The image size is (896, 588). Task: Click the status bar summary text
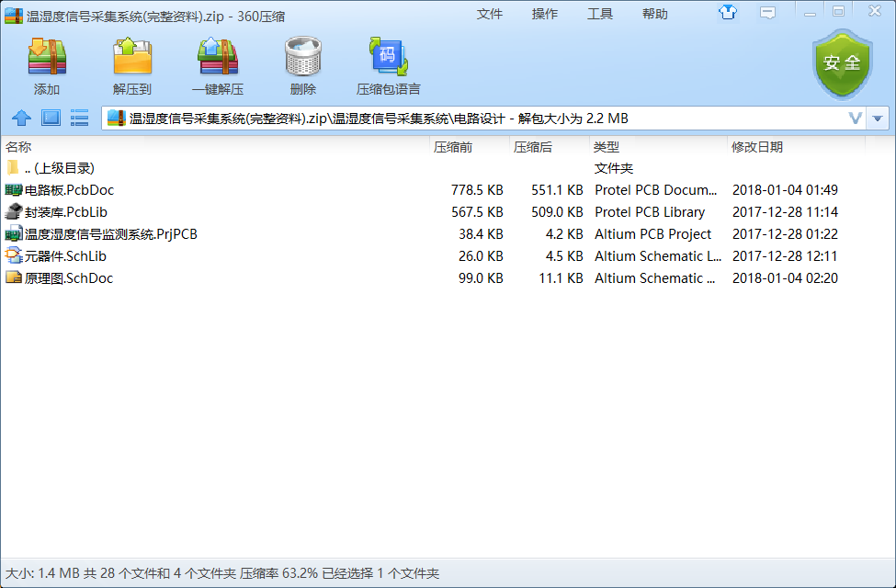coord(222,573)
